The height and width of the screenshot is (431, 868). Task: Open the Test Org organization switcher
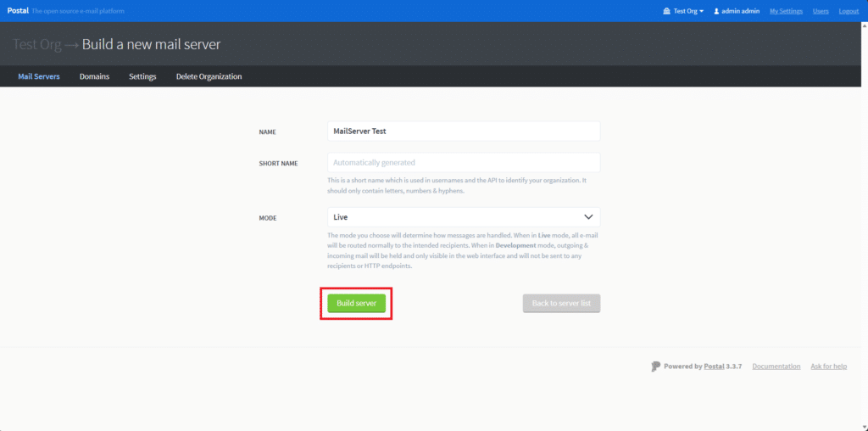click(684, 11)
